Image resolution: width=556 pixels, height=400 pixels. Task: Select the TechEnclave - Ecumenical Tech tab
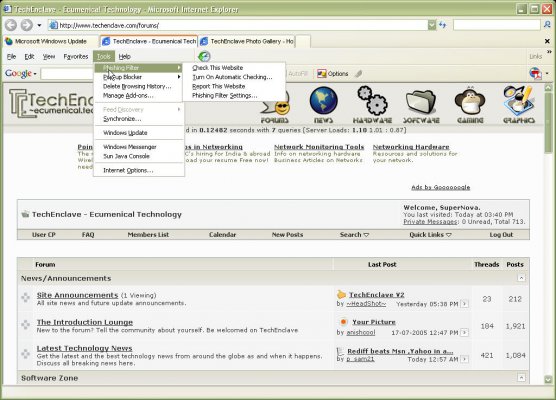(149, 41)
